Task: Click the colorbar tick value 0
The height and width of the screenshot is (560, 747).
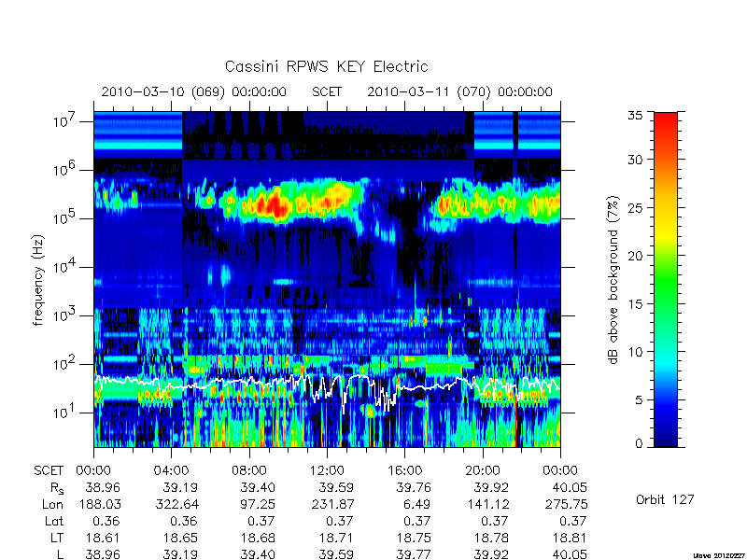Action: point(639,444)
